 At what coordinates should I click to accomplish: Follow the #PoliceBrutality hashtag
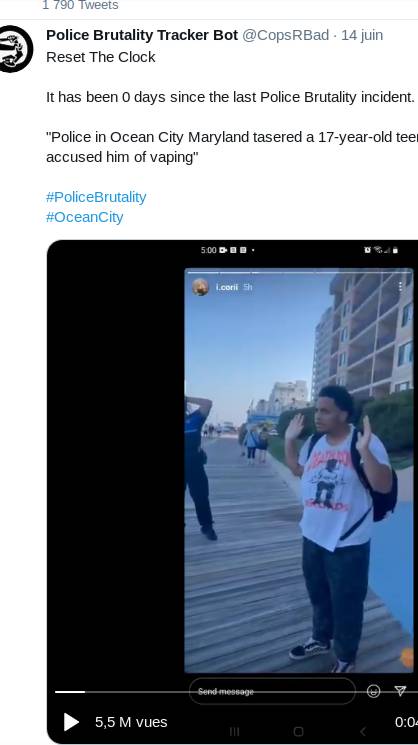(x=96, y=197)
